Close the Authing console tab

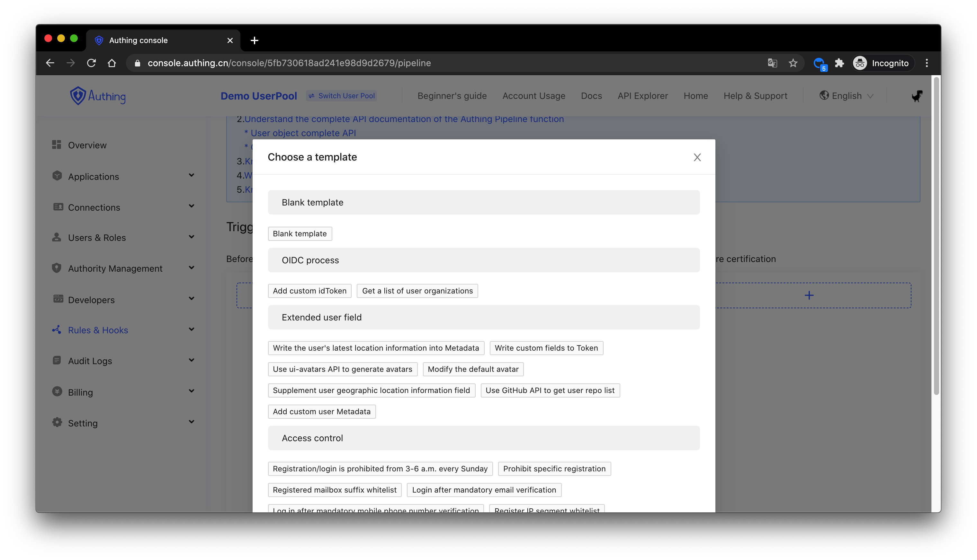230,40
